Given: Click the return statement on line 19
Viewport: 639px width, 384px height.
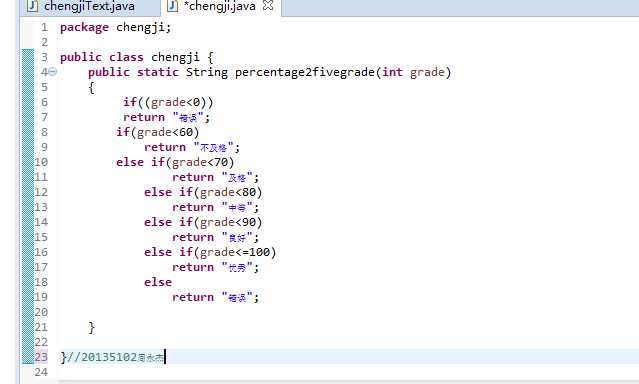Looking at the screenshot, I should coord(215,298).
